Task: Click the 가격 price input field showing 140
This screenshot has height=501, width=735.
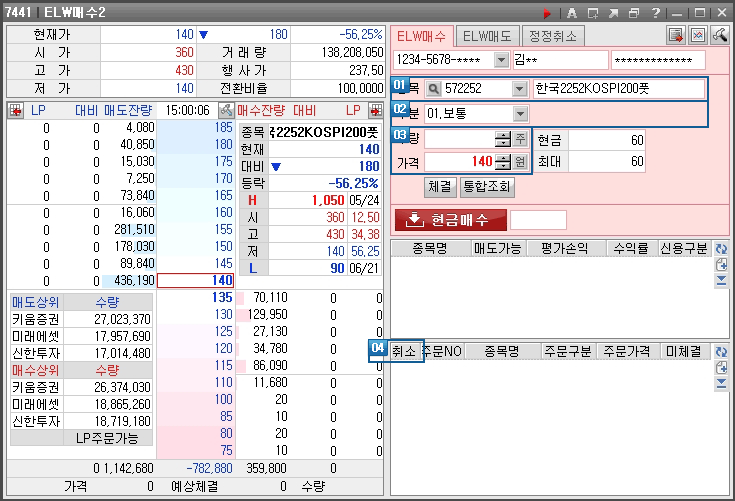Action: (x=459, y=162)
